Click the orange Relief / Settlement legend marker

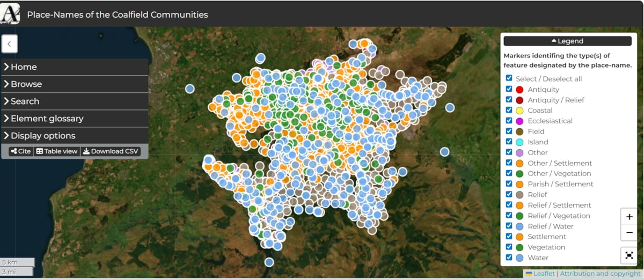(x=519, y=205)
